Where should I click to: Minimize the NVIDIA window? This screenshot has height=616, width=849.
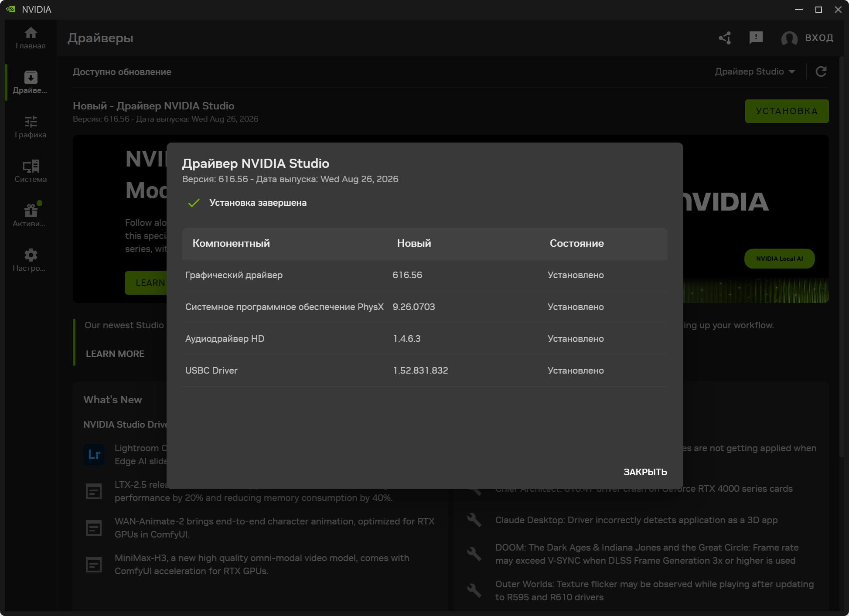tap(799, 10)
